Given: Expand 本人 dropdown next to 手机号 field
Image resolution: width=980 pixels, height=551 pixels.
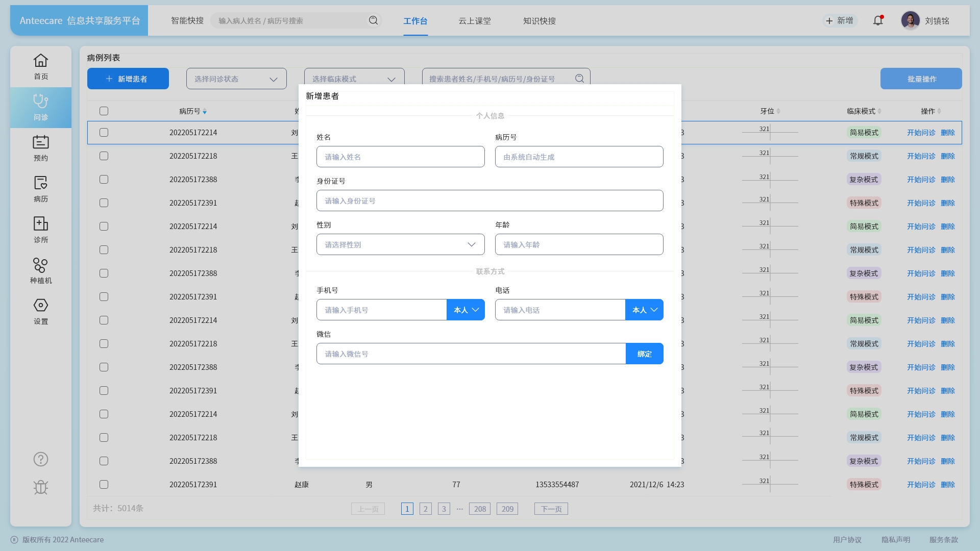Looking at the screenshot, I should pyautogui.click(x=465, y=310).
